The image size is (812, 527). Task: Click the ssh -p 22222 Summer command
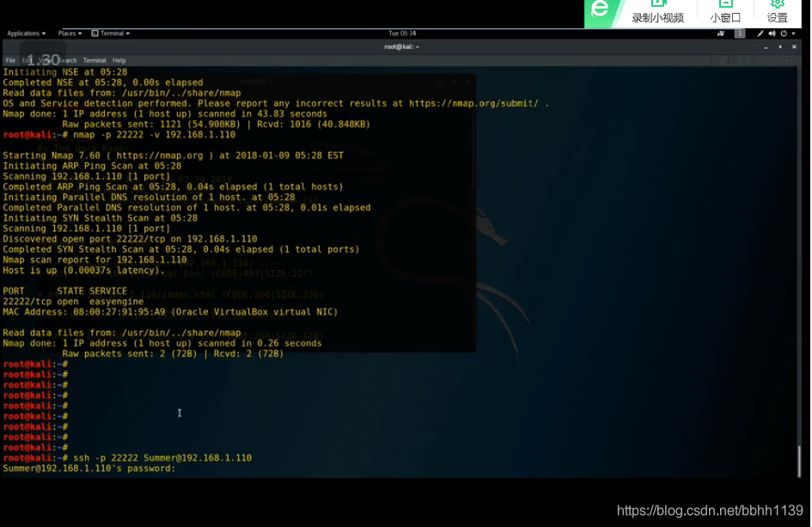pos(162,458)
